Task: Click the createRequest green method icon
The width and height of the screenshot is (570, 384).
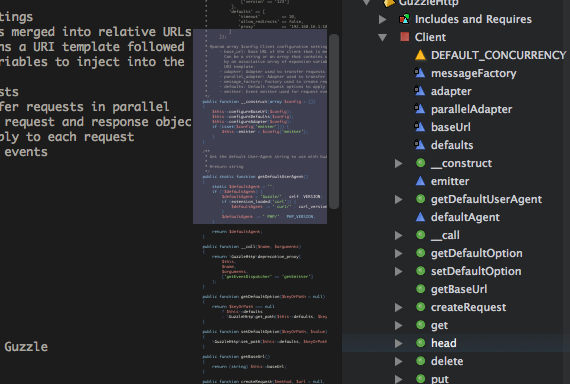Action: [x=421, y=307]
